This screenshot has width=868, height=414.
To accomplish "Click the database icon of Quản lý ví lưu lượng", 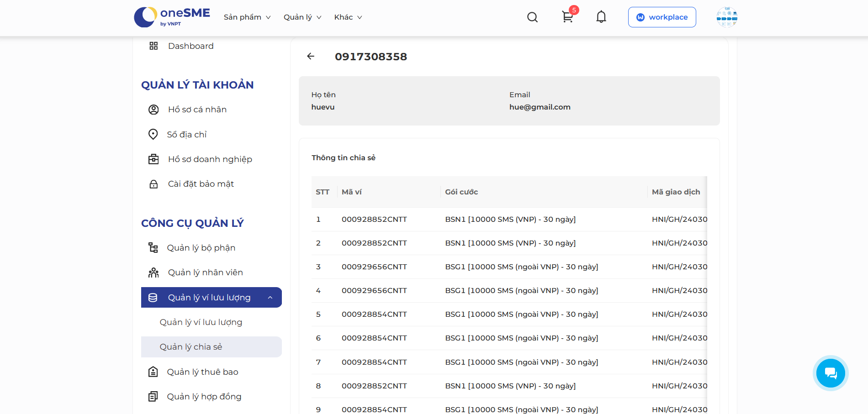I will [153, 298].
